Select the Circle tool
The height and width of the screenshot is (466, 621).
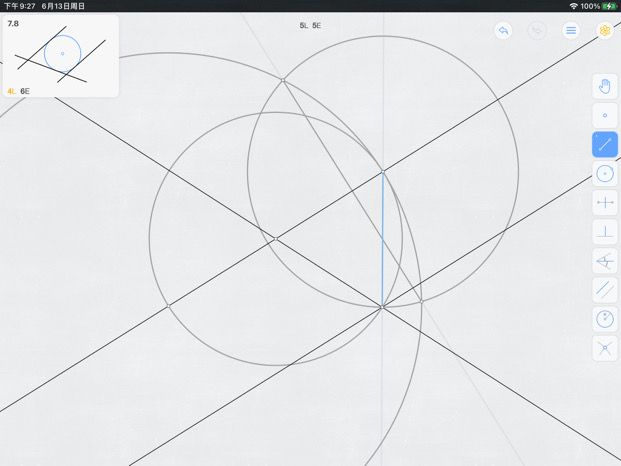click(x=605, y=173)
